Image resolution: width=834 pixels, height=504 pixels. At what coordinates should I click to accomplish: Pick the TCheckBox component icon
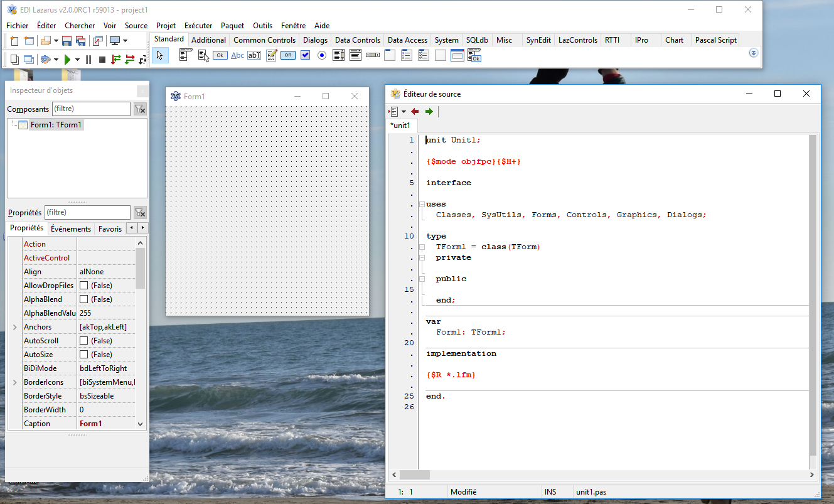tap(305, 55)
